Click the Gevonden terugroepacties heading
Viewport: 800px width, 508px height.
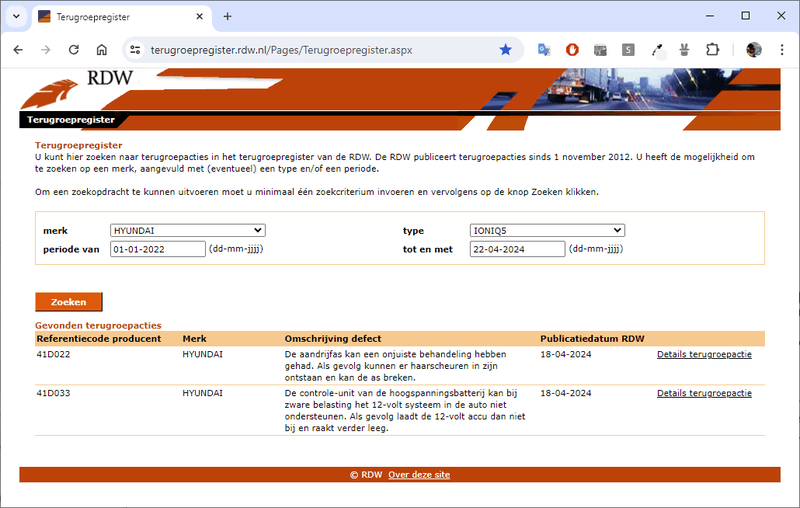point(98,325)
